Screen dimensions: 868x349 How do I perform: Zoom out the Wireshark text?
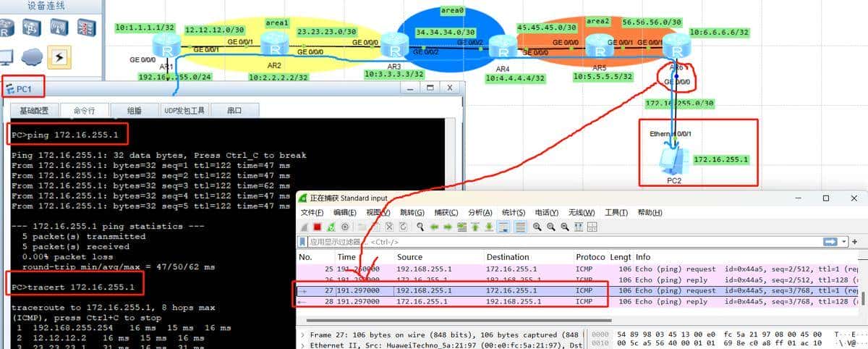tap(551, 227)
